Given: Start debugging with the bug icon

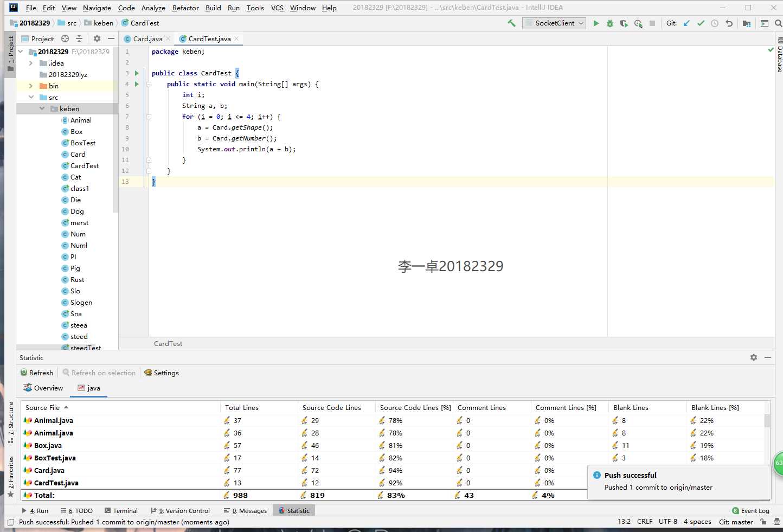Looking at the screenshot, I should pos(610,23).
